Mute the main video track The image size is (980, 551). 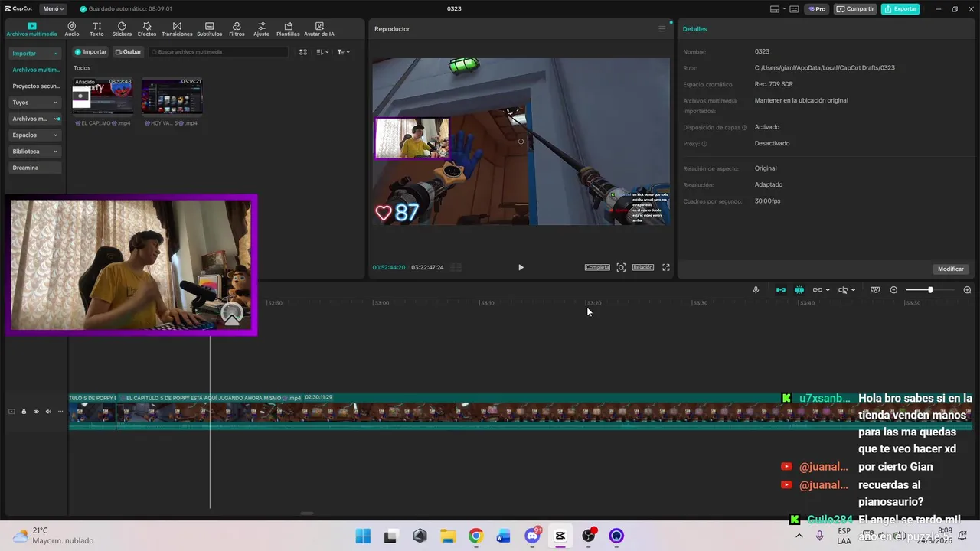pos(48,412)
